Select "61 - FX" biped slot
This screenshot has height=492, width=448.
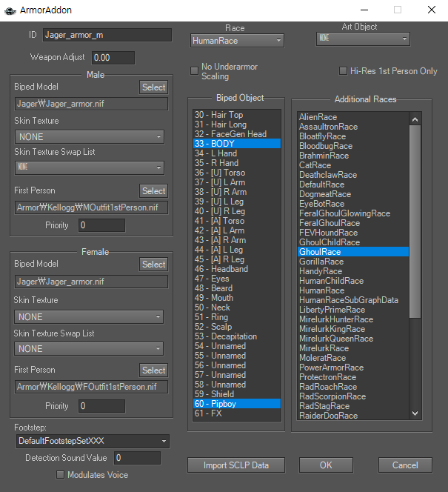pyautogui.click(x=237, y=413)
